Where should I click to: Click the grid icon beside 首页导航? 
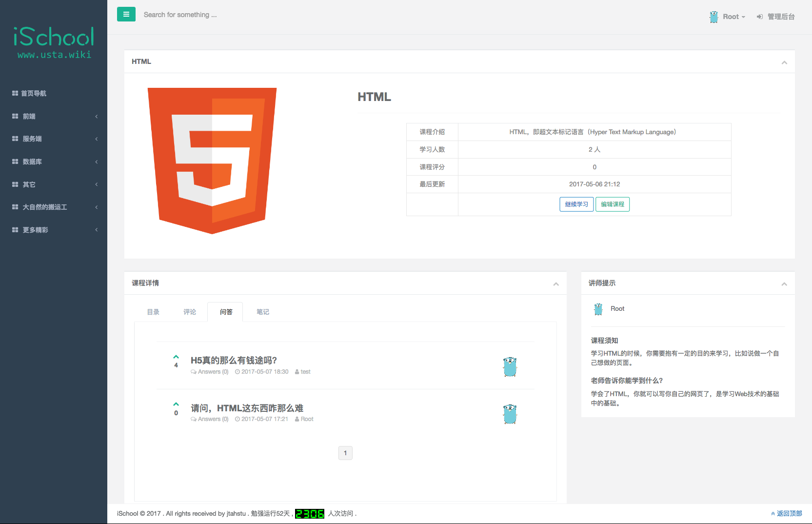[x=15, y=93]
